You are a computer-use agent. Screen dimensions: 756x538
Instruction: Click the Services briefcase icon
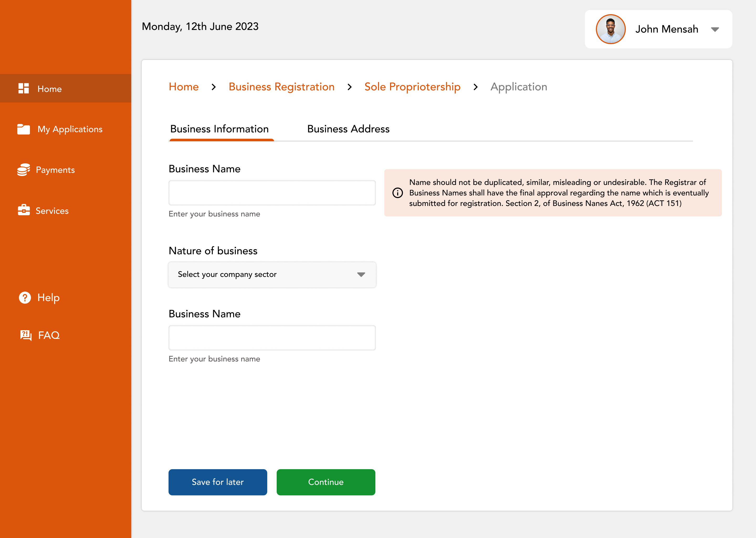click(24, 210)
